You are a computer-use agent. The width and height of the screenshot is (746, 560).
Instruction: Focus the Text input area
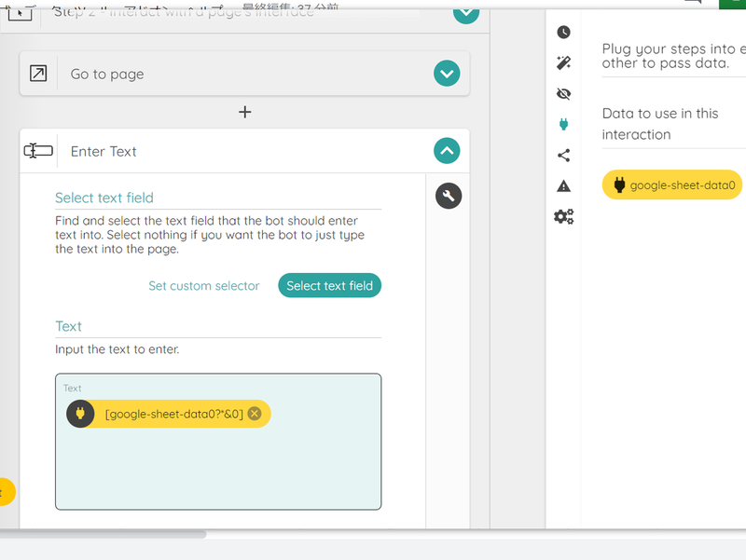(x=218, y=442)
